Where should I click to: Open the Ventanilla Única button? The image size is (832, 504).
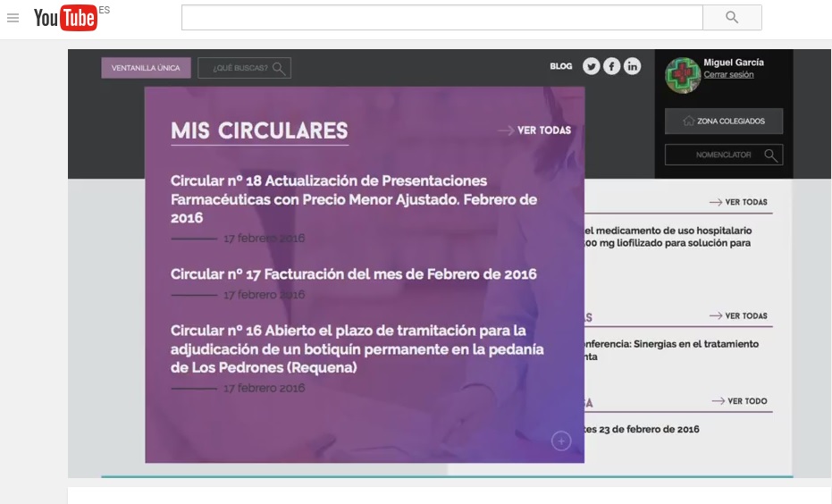point(146,68)
